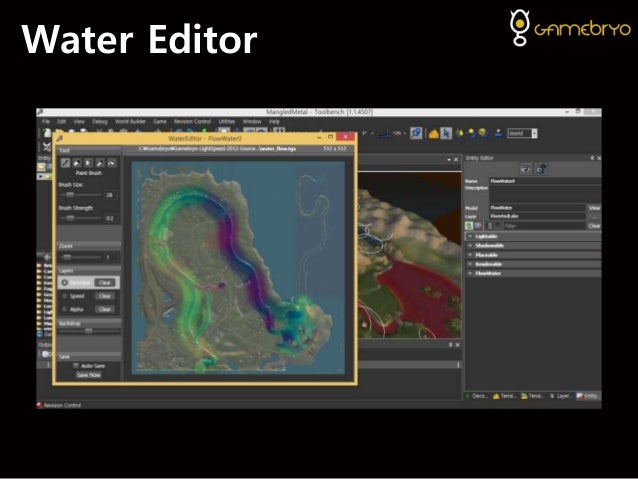
Task: Select the fourth tool icon in Water Editor
Action: click(x=100, y=163)
